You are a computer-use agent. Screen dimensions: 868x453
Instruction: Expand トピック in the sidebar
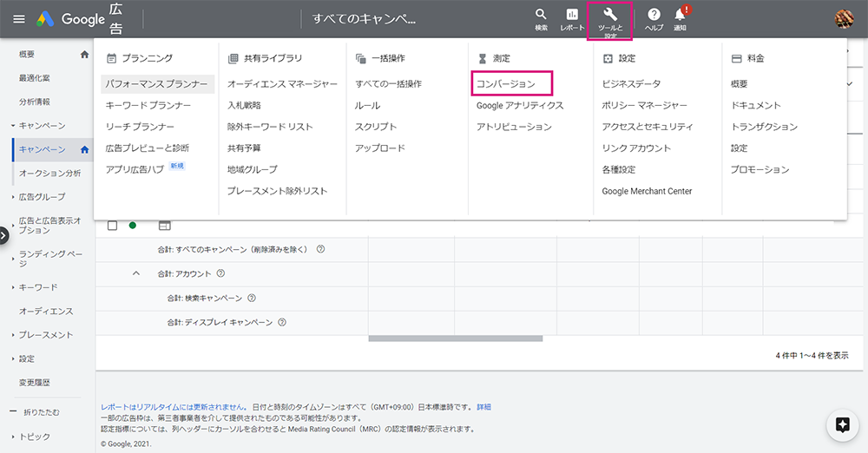(13, 437)
